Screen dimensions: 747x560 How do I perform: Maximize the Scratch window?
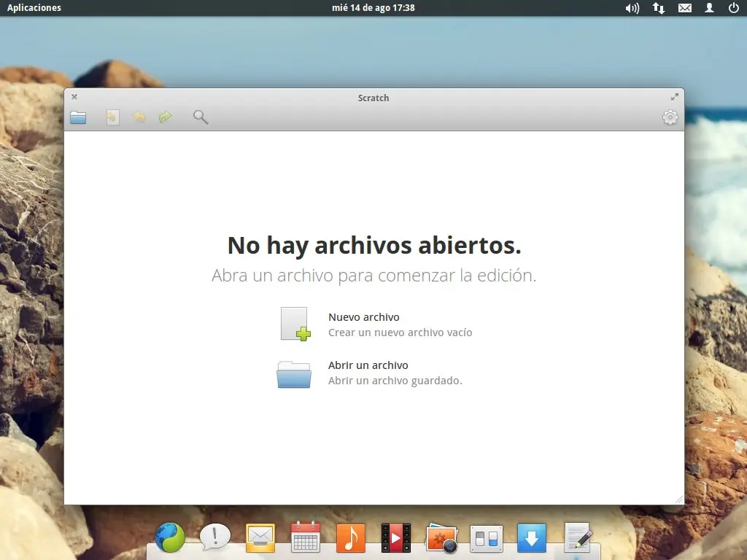coord(675,97)
